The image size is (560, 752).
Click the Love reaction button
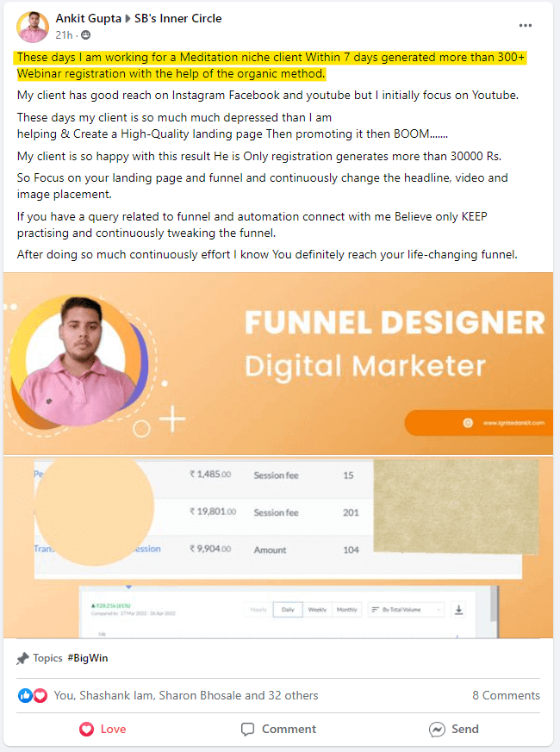103,730
